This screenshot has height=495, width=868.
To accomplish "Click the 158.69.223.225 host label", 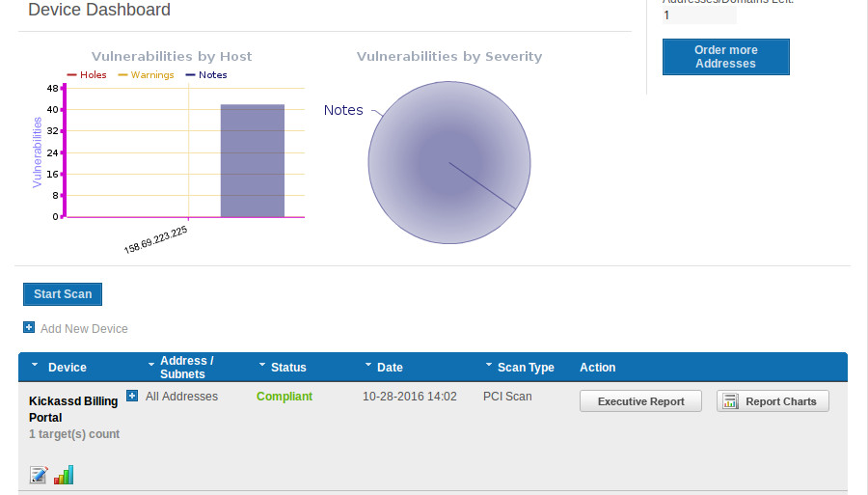I will pyautogui.click(x=155, y=240).
